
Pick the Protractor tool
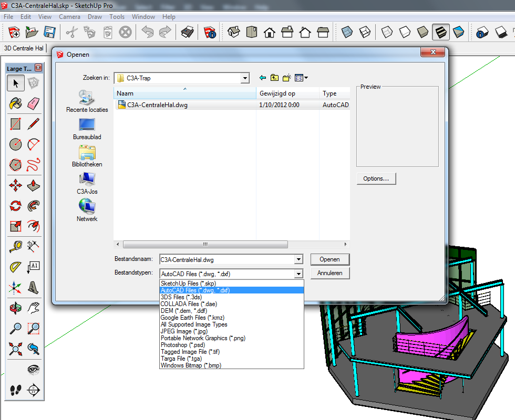tap(15, 267)
